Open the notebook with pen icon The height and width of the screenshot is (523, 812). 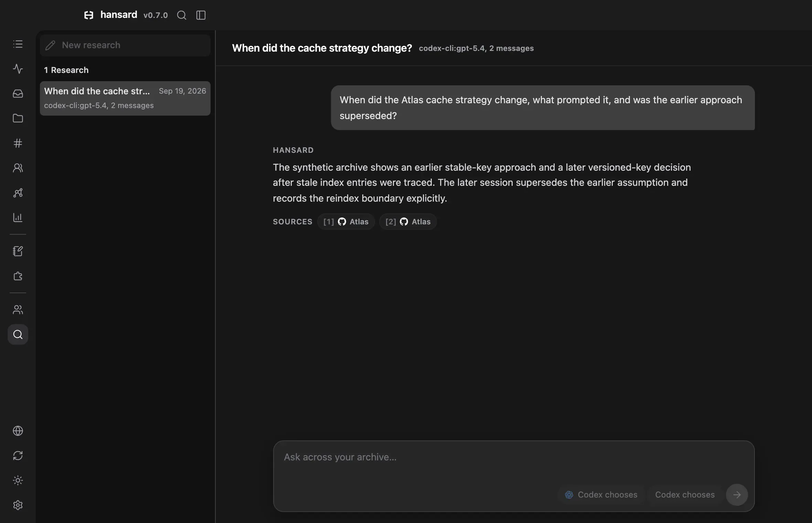pyautogui.click(x=18, y=251)
